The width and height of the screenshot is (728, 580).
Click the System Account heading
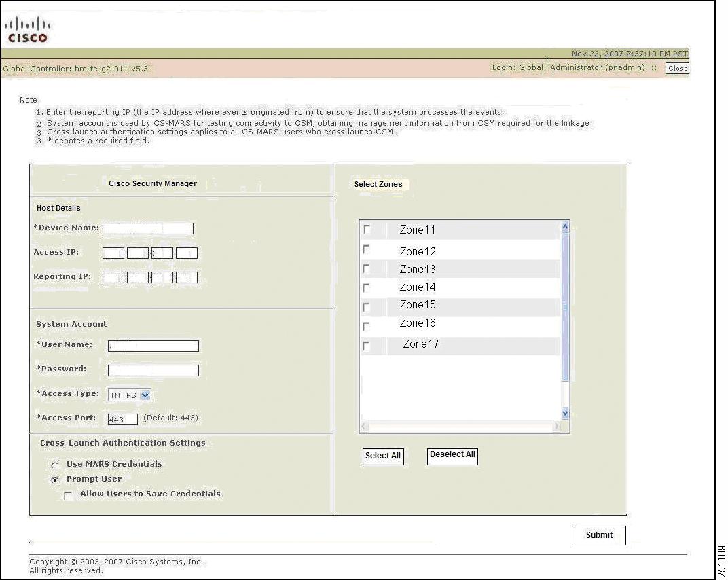coord(71,324)
